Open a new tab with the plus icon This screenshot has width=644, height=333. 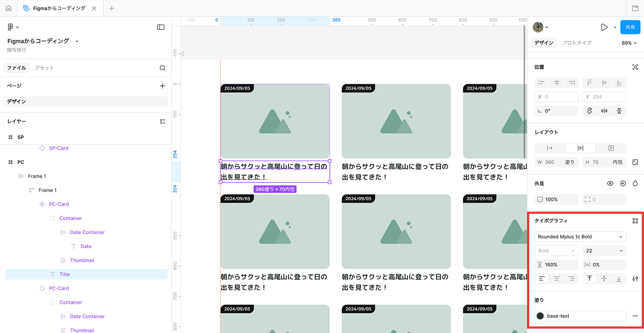pos(112,8)
